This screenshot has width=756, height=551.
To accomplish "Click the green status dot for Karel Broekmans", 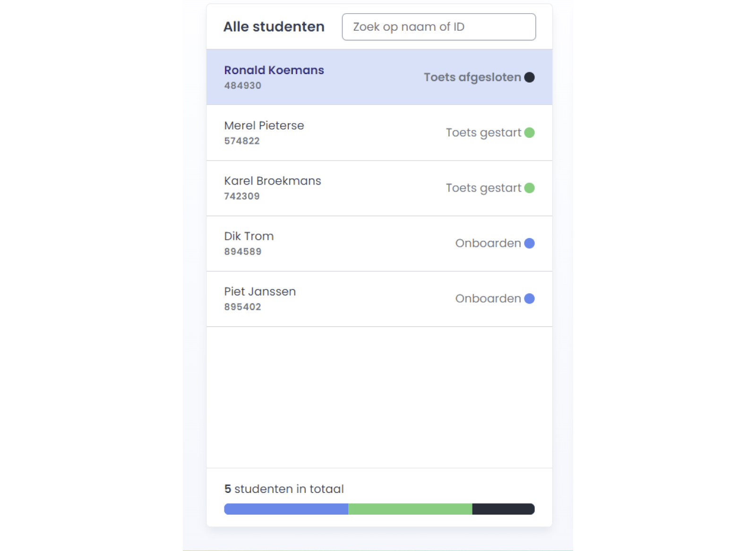I will pyautogui.click(x=529, y=188).
